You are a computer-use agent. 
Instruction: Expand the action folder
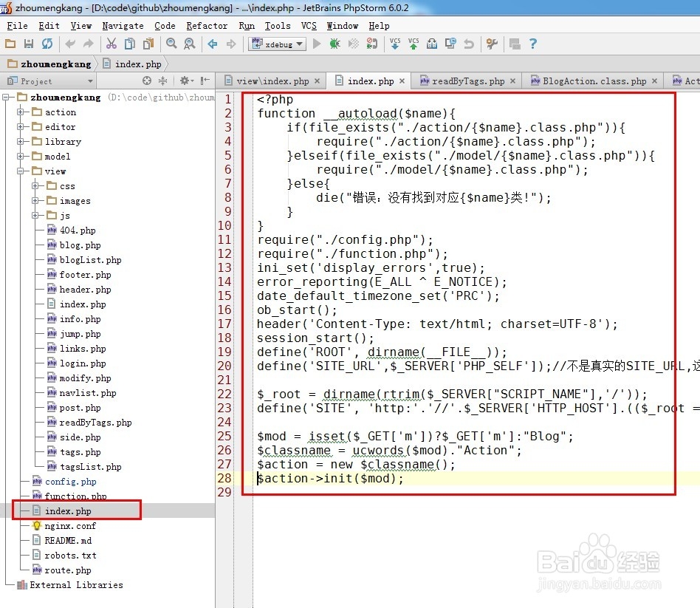click(21, 112)
